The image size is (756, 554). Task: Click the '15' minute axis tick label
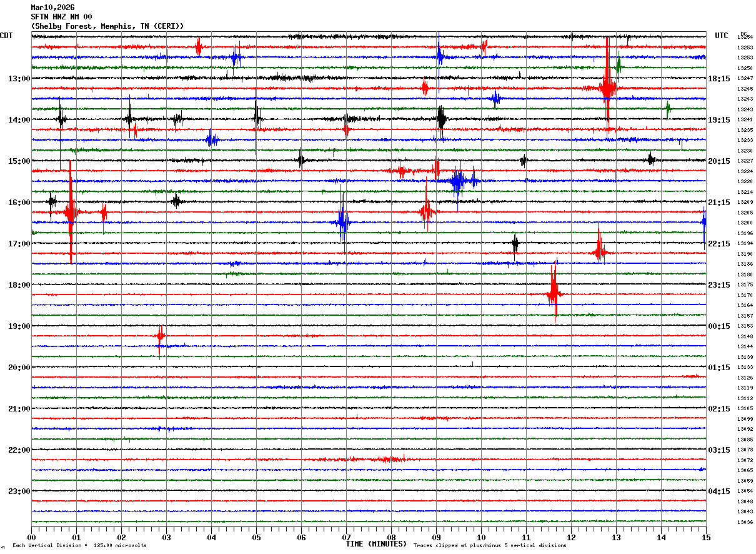705,537
